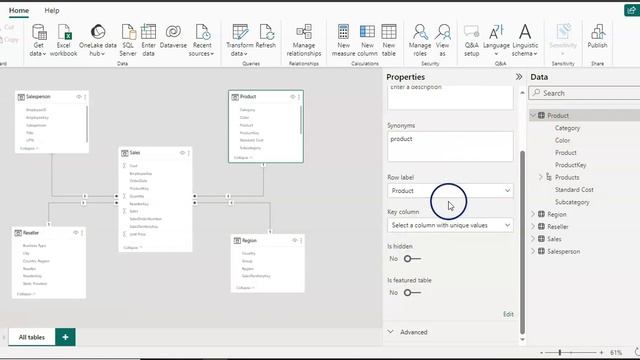
Task: Toggle visibility of Product table card
Action: (x=292, y=97)
